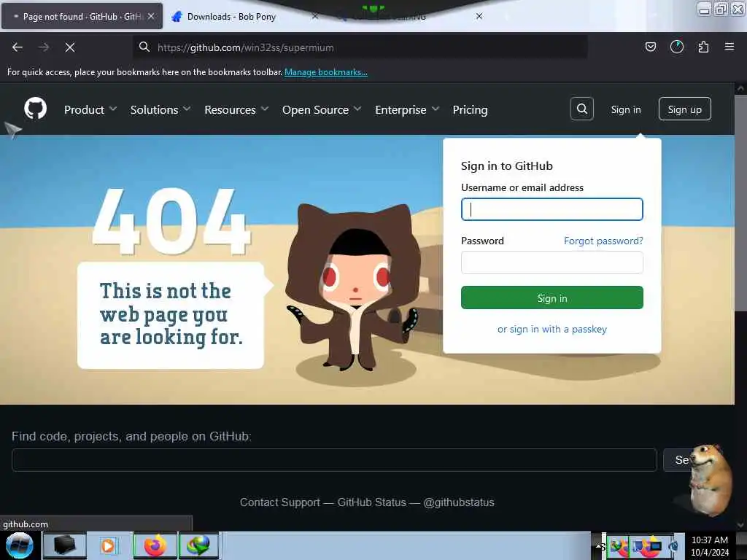Focus the Password field

[x=551, y=262]
